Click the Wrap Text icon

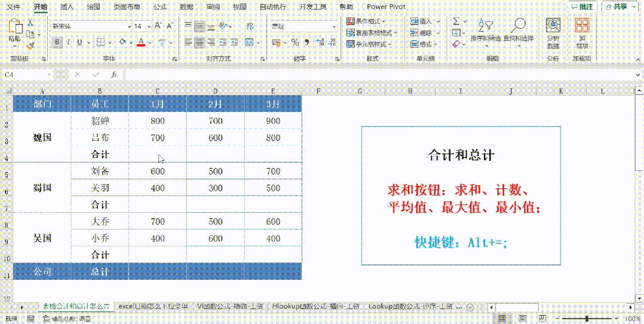[250, 26]
